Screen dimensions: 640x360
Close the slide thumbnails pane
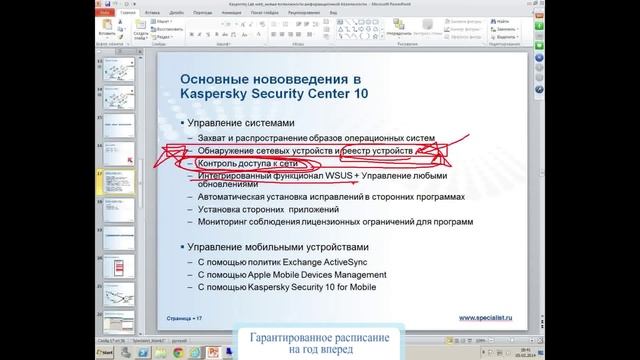pos(140,51)
